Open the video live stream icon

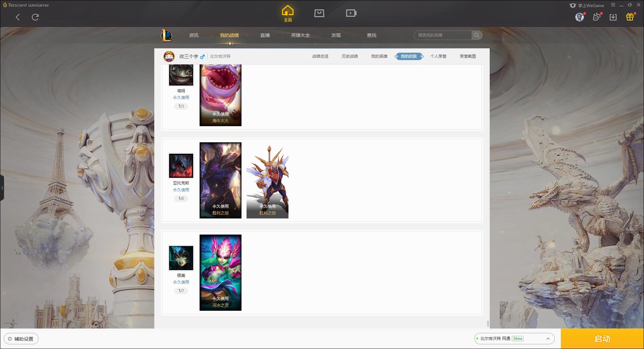(x=351, y=13)
